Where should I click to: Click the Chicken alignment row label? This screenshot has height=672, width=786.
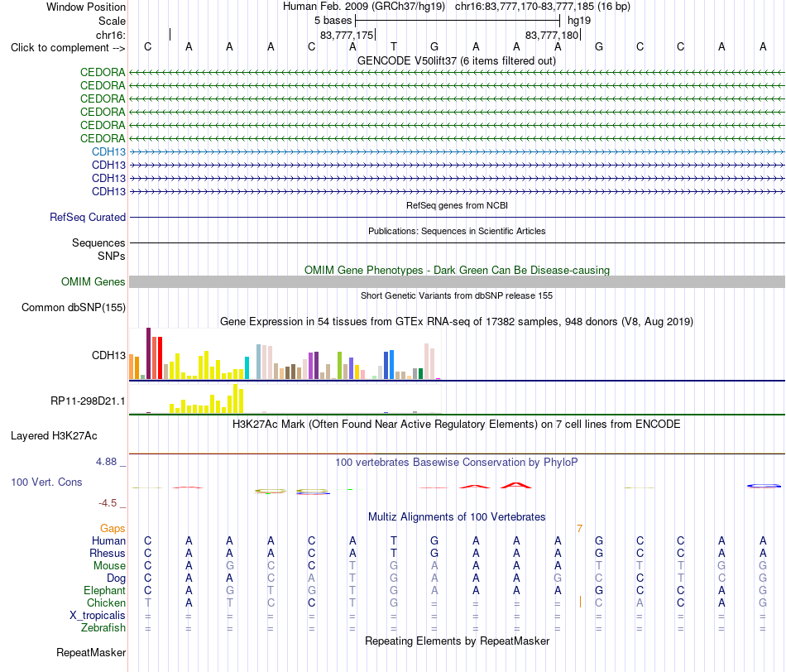[106, 602]
